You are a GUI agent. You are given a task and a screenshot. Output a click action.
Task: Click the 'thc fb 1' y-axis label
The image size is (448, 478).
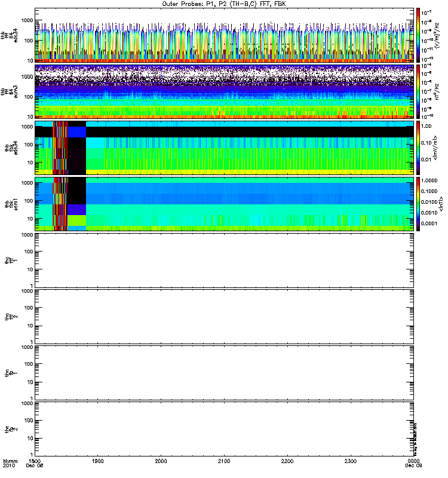tap(11, 373)
